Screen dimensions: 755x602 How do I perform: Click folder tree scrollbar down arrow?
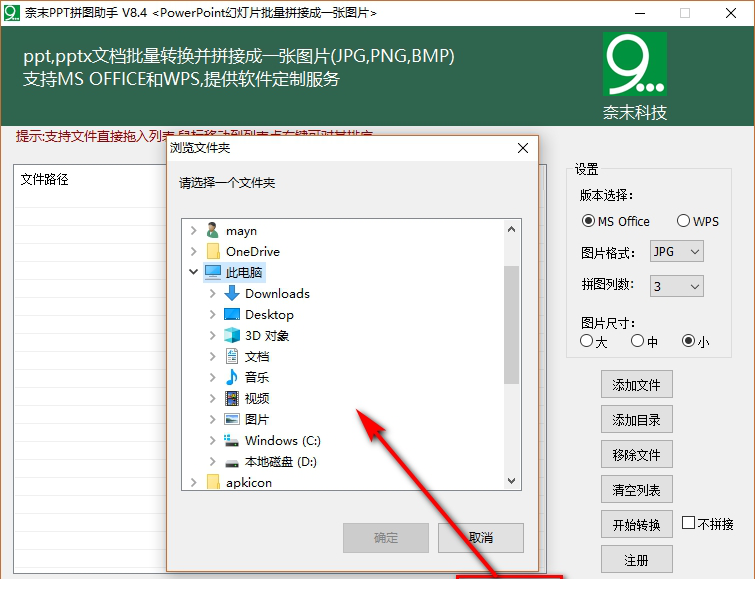[511, 480]
